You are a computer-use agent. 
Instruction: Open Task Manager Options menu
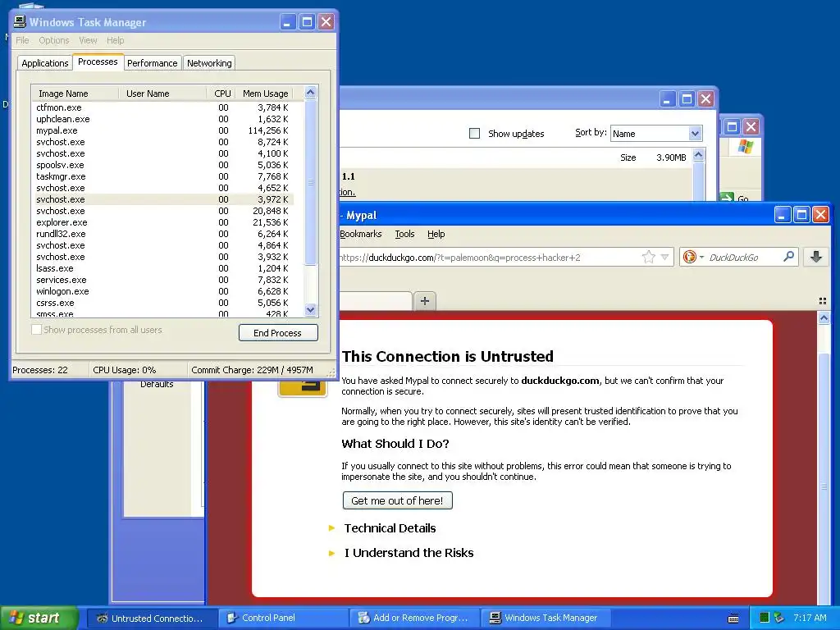pos(53,40)
